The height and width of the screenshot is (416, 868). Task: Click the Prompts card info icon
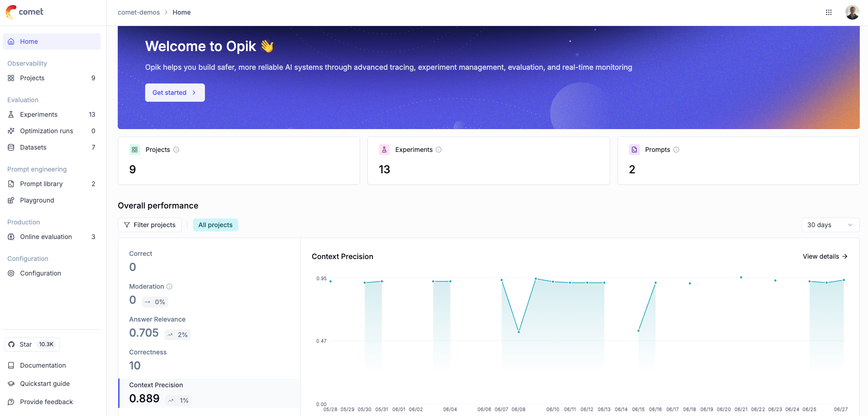[x=676, y=150]
